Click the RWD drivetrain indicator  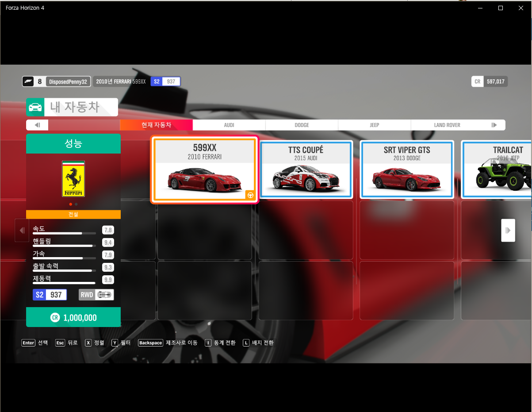[x=96, y=295]
